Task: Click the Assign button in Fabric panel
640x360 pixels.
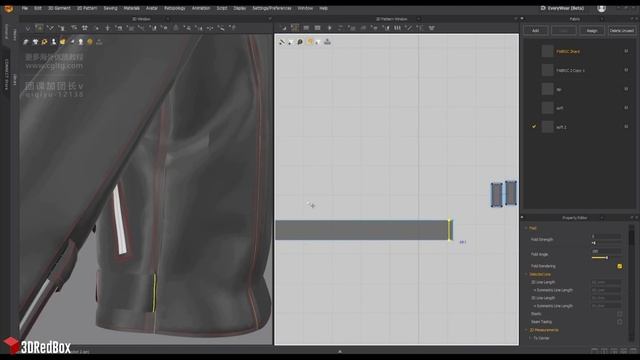Action: pyautogui.click(x=592, y=31)
